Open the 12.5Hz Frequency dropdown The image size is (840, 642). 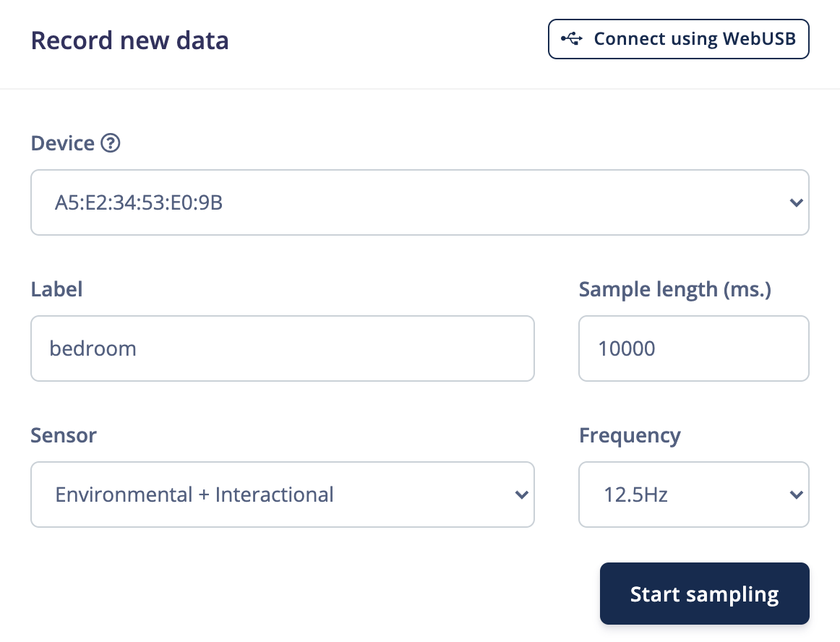693,495
